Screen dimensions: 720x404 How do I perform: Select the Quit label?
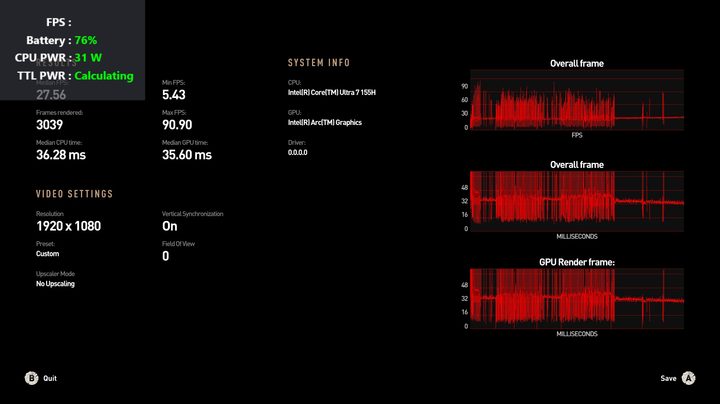(50, 378)
